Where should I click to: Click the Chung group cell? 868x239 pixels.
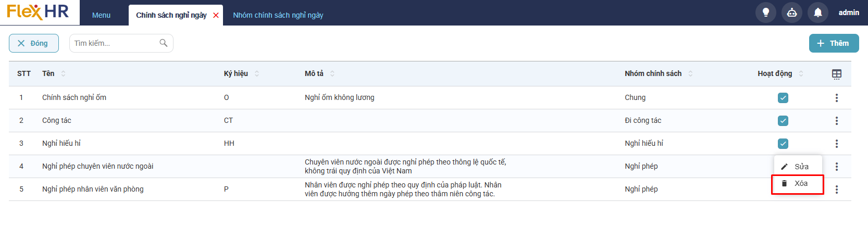tap(635, 97)
